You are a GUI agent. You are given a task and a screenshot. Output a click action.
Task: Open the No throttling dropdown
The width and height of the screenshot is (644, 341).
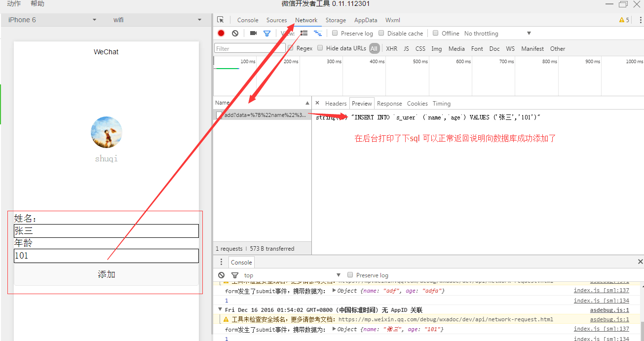click(497, 34)
